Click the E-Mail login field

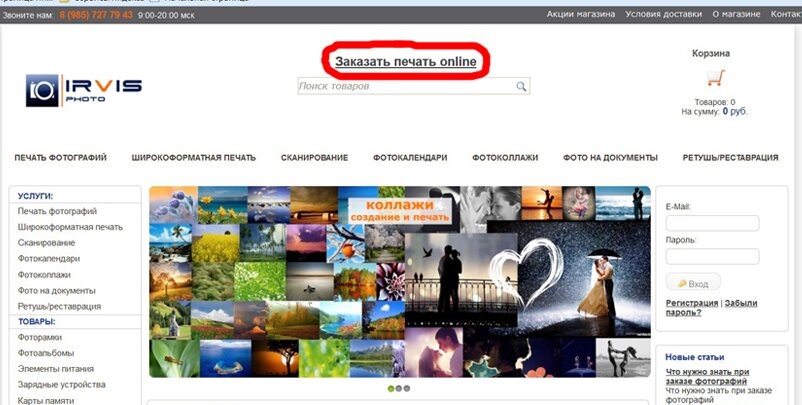coord(712,223)
